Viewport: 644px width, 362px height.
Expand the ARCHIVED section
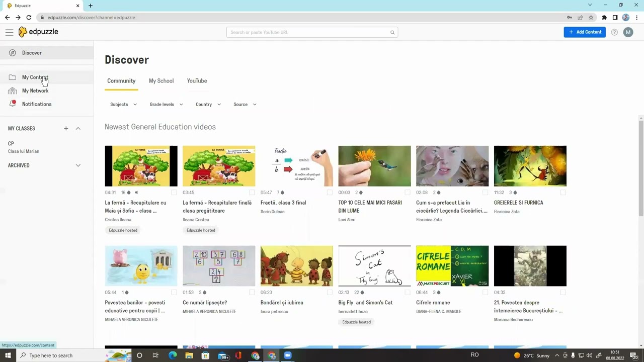(78, 165)
